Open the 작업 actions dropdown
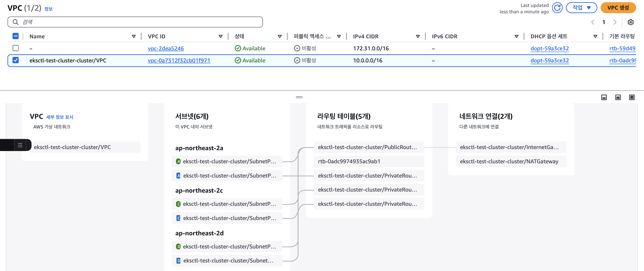This screenshot has height=271, width=644. coord(581,8)
